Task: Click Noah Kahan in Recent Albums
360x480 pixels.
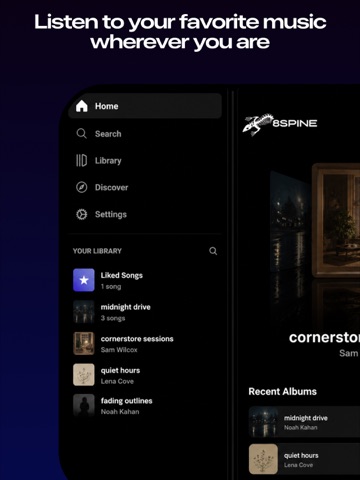Action: pos(301,427)
